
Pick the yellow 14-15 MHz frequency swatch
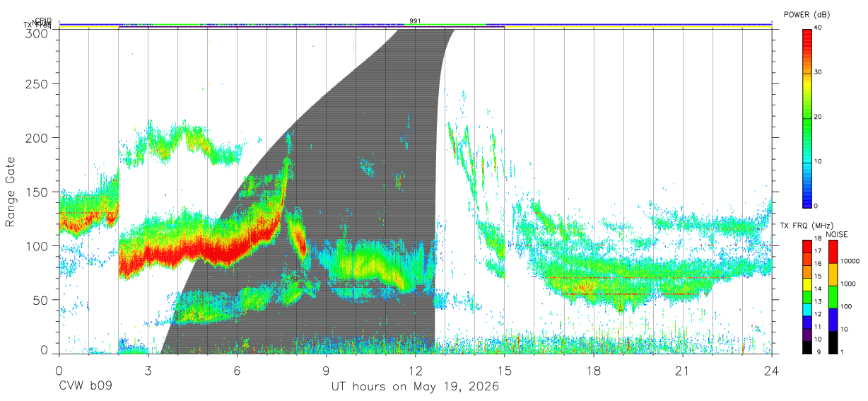click(807, 284)
